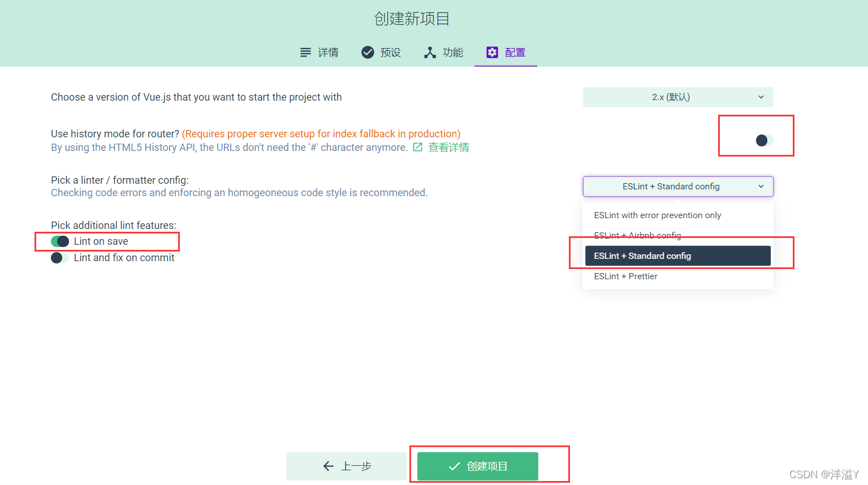Image resolution: width=868 pixels, height=485 pixels.
Task: Open the Vue.js version dropdown 2.x (默认)
Action: point(678,97)
